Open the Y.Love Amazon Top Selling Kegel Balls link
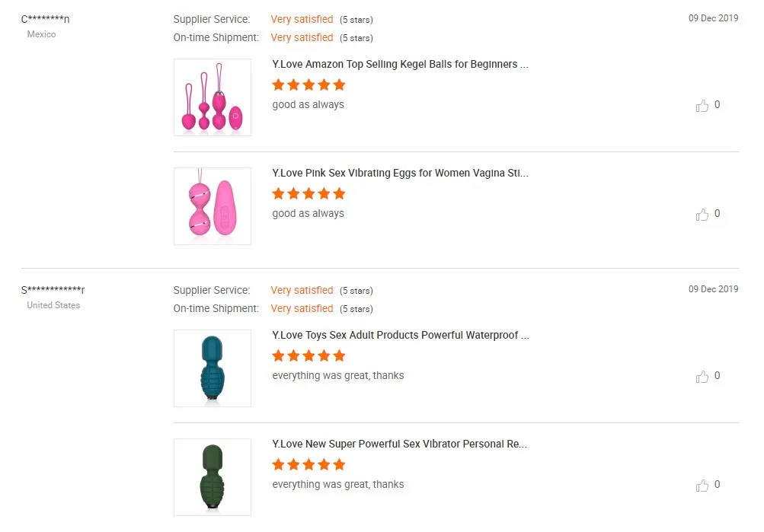This screenshot has height=532, width=764. 400,65
